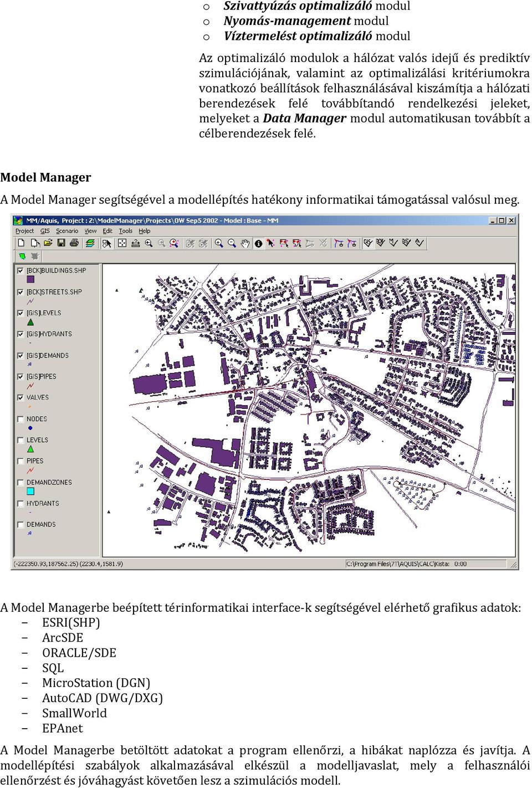This screenshot has height=788, width=532.
Task: Click the New project blank page icon
Action: [21, 243]
